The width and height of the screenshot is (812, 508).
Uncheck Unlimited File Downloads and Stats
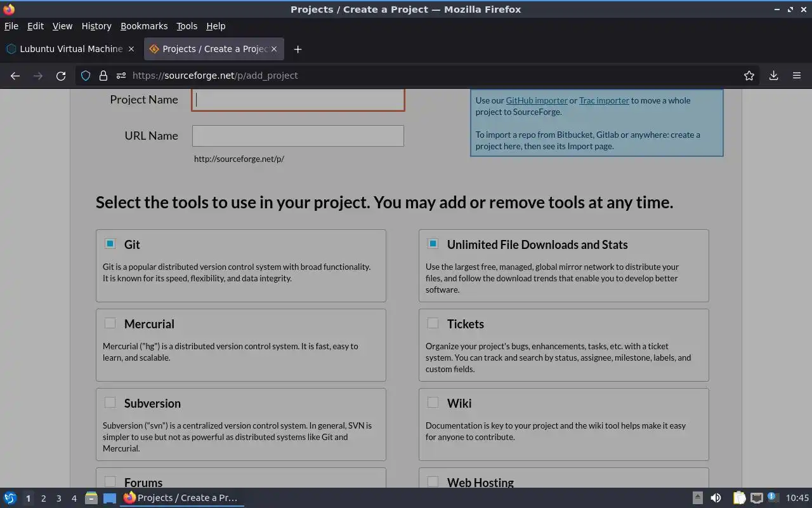pos(433,243)
